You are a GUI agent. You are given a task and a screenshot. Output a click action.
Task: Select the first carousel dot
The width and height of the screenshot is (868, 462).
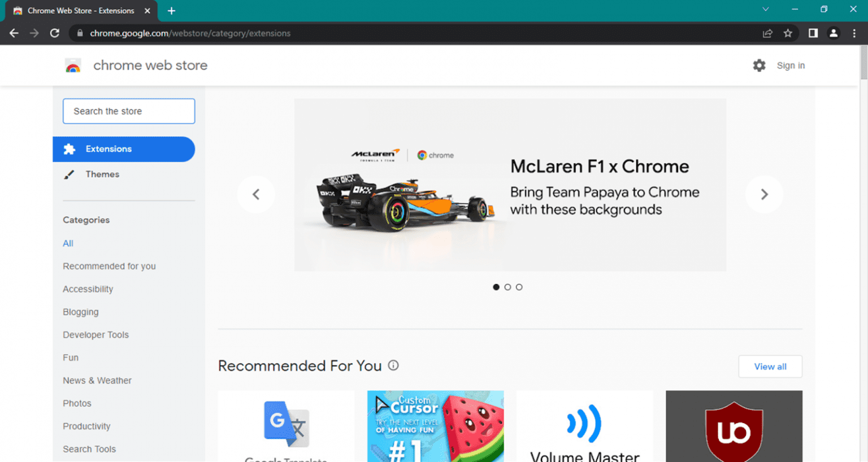point(496,287)
